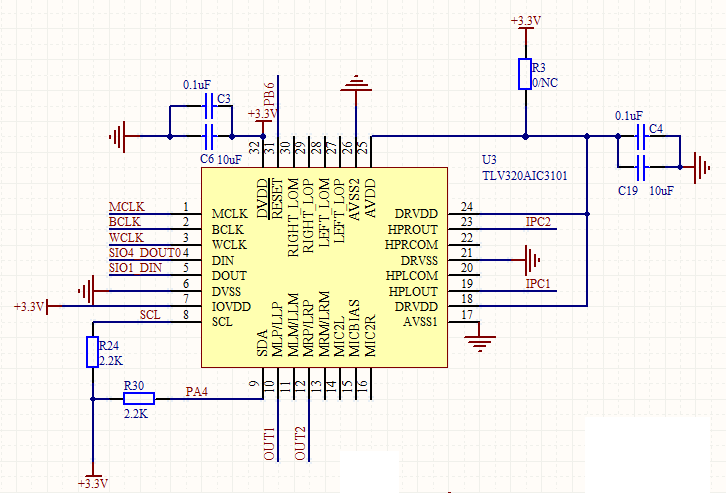Click the DRVDD pin name at pin 18
This screenshot has height=493, width=726.
click(416, 307)
